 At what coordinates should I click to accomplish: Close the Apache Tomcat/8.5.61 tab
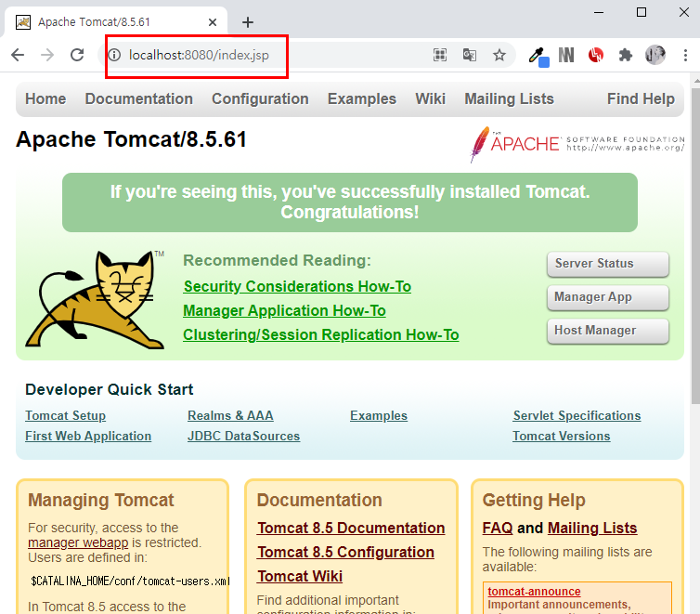(213, 22)
